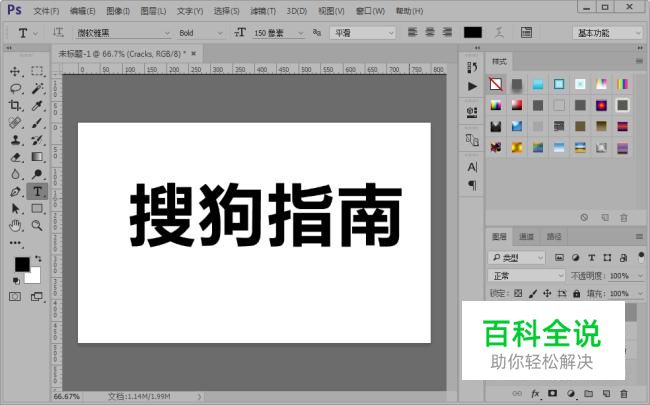Select the Rectangle shape tool
Screen dimensions: 650x405
click(37, 209)
